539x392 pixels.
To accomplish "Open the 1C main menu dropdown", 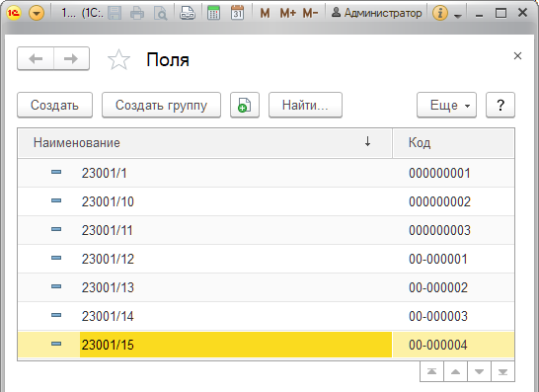I will (37, 14).
